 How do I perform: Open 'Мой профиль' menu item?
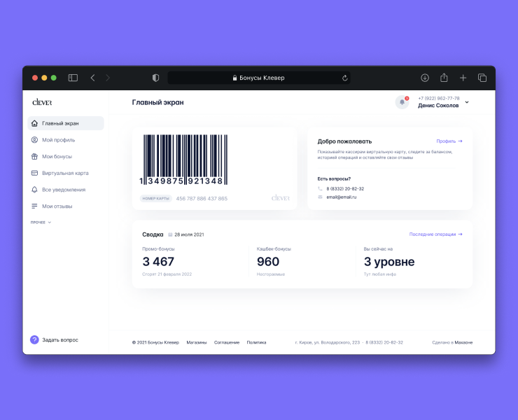coord(59,140)
